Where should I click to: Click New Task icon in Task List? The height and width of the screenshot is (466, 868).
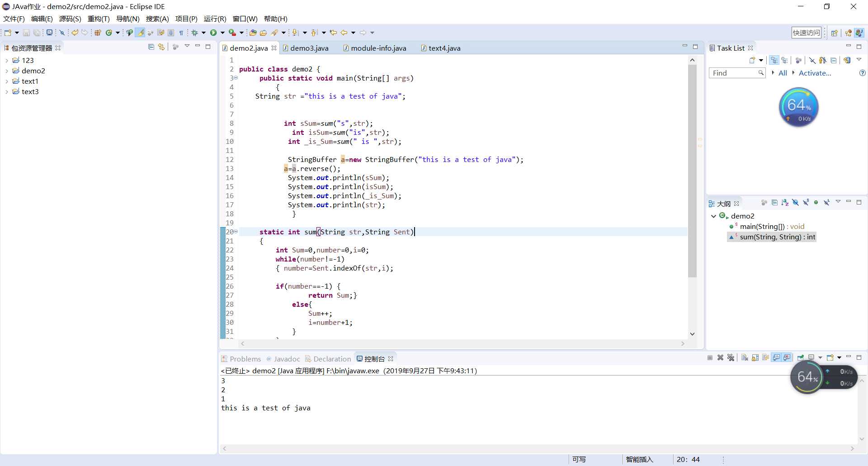pyautogui.click(x=752, y=60)
